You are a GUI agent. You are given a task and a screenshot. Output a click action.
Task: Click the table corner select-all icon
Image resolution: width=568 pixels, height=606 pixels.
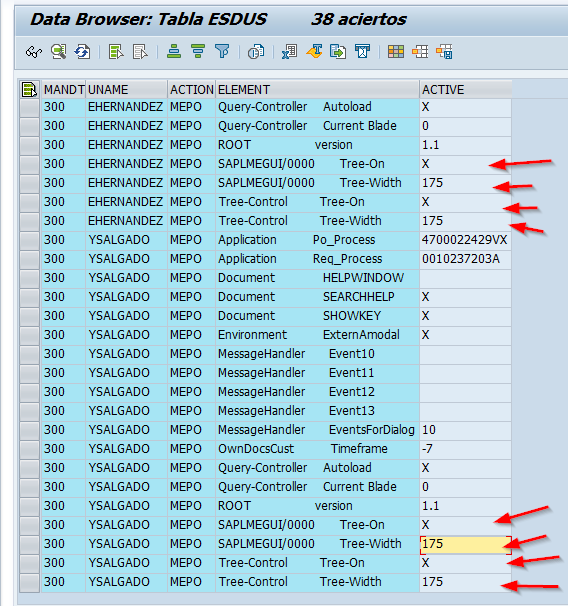point(29,89)
